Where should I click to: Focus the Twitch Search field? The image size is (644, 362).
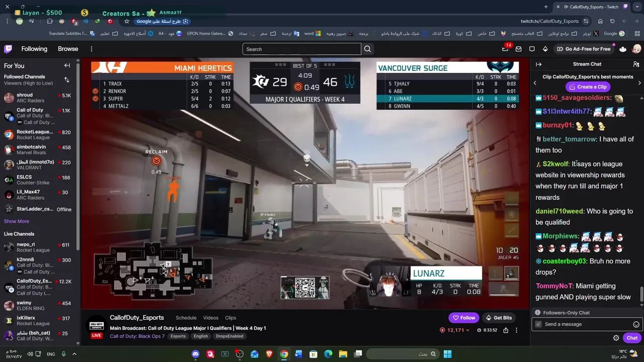(302, 49)
